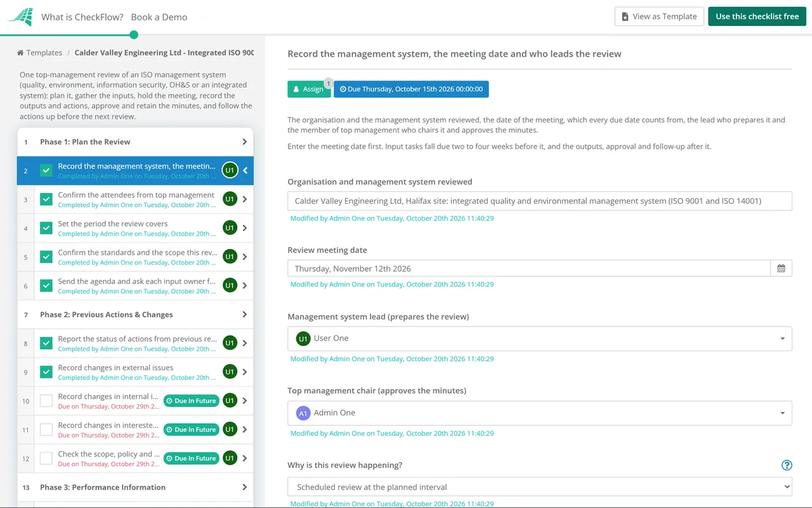Click U1 avatar on Confirm the attendees task
The height and width of the screenshot is (508, 812).
tap(230, 199)
